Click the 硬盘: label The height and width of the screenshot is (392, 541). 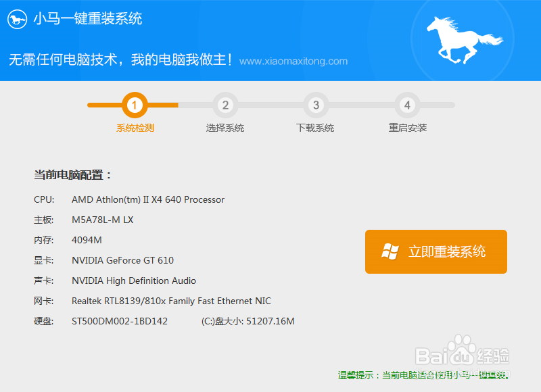[43, 321]
